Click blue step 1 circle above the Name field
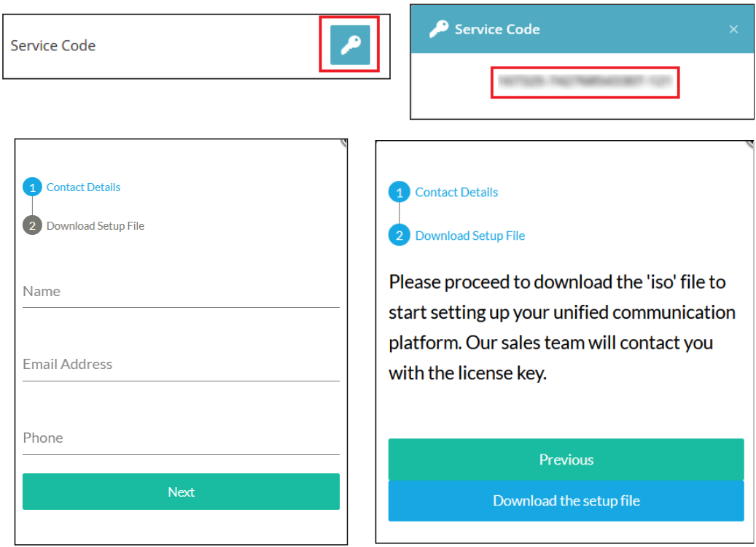This screenshot has height=547, width=756. click(x=32, y=187)
